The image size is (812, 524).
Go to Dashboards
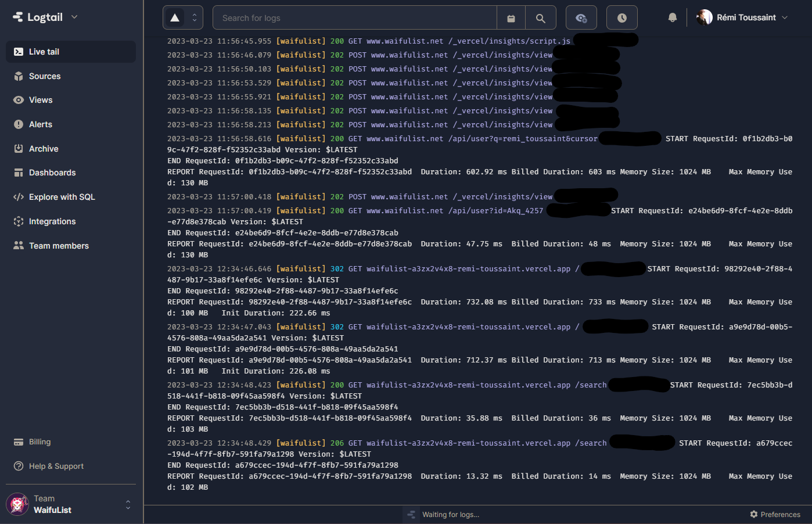coord(71,173)
